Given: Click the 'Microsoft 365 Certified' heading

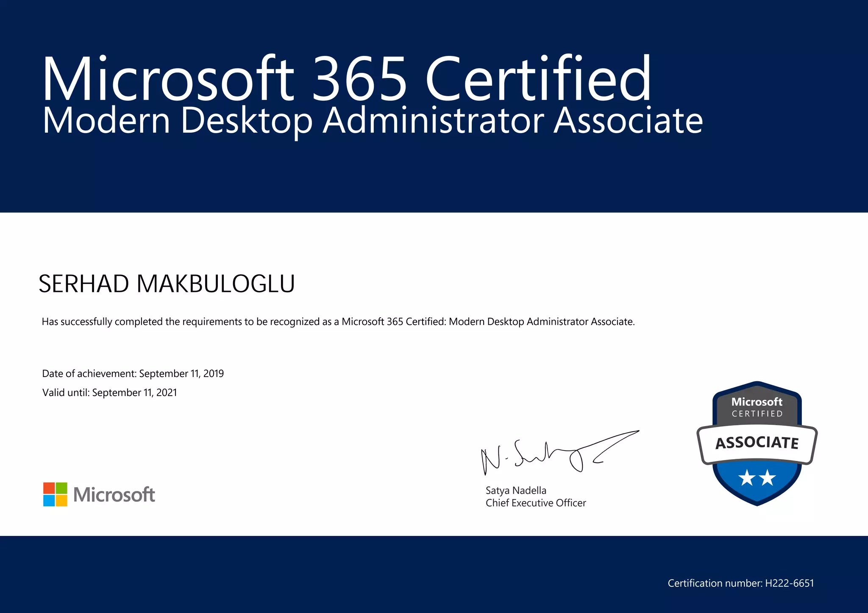Looking at the screenshot, I should pyautogui.click(x=346, y=79).
